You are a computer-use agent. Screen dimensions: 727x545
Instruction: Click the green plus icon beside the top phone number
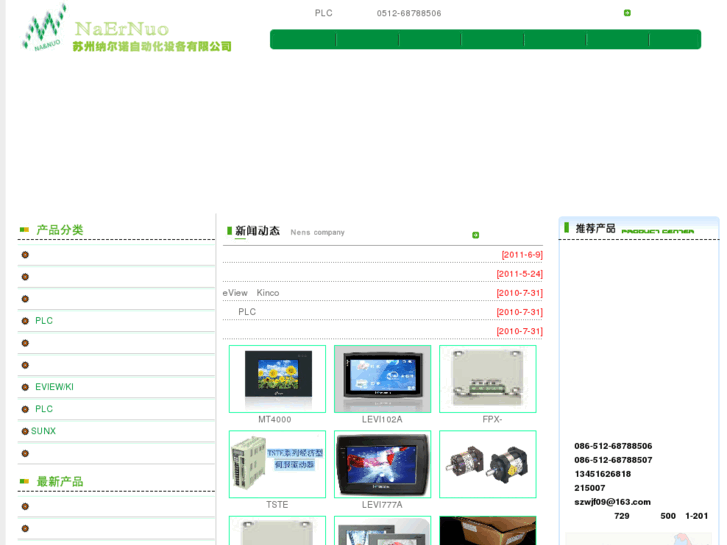627,13
